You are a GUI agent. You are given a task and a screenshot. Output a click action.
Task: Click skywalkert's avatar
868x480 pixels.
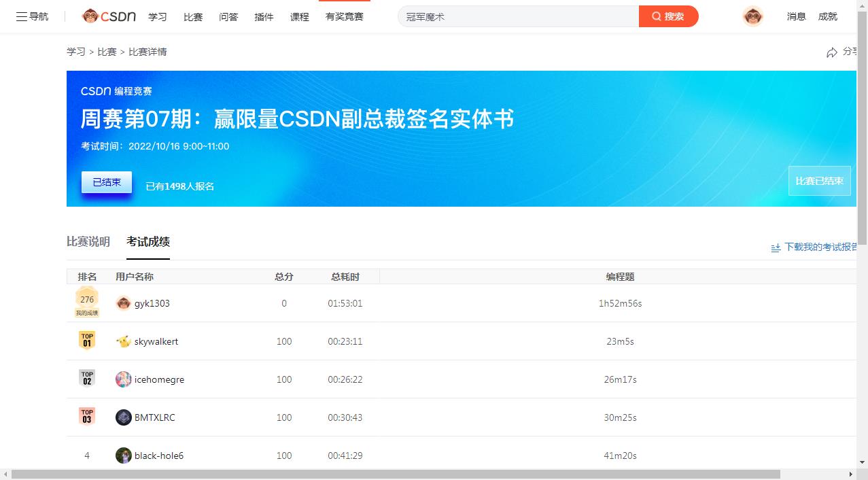tap(123, 341)
